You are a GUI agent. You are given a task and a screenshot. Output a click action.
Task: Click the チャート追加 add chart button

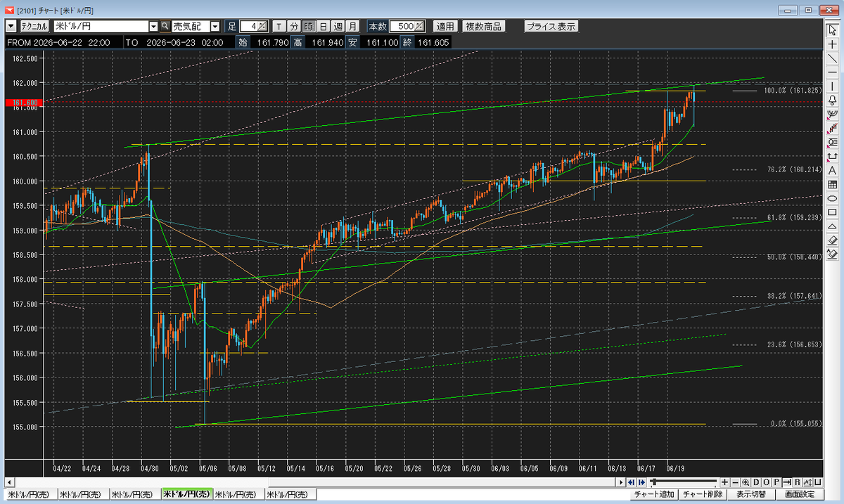(x=654, y=495)
